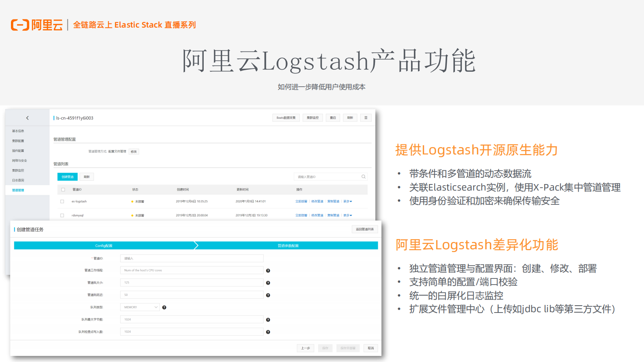Click the 集群监控 toolbar button
644x362 pixels.
[x=312, y=118]
